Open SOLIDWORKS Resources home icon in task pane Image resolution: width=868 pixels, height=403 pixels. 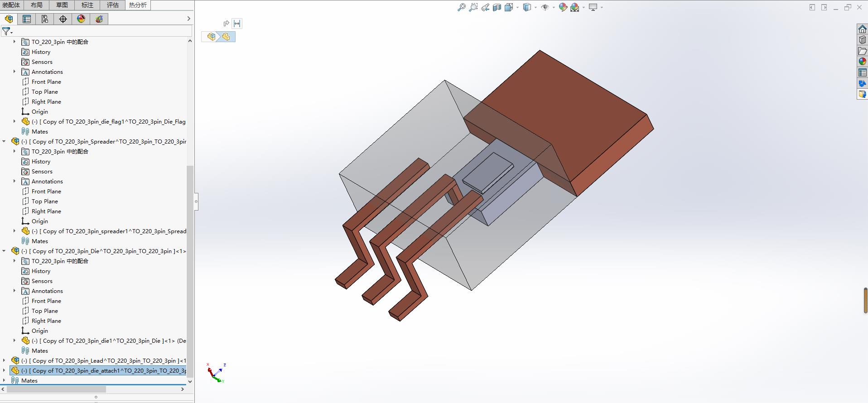(x=863, y=29)
